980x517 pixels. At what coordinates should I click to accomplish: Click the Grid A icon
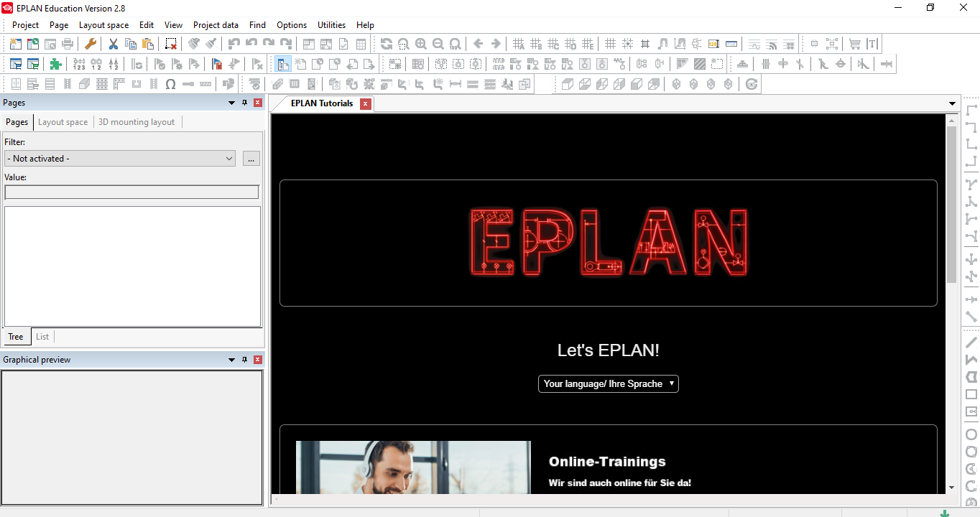point(519,44)
